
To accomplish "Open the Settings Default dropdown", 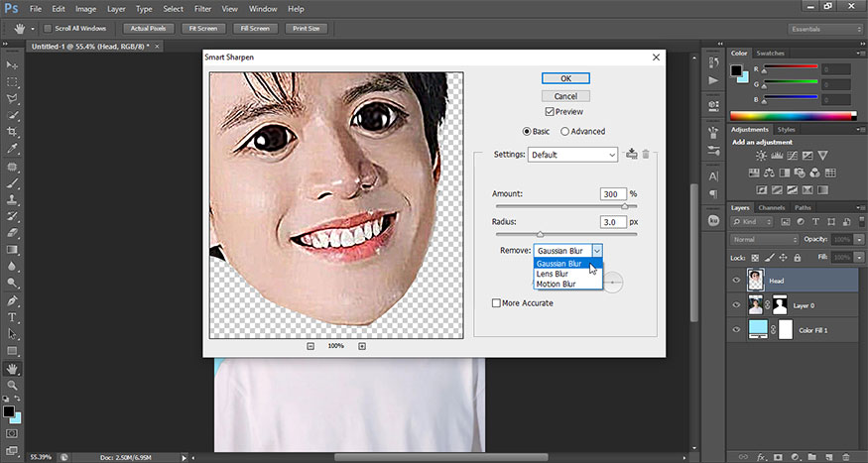I will click(x=572, y=155).
